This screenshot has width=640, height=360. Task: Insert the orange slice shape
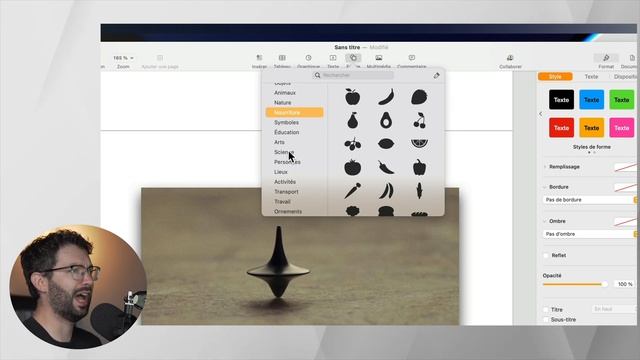pyautogui.click(x=419, y=143)
